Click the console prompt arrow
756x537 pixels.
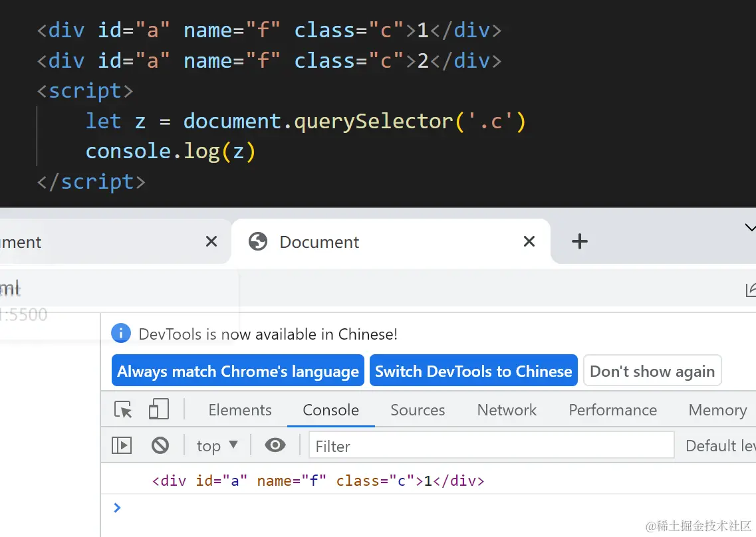pyautogui.click(x=116, y=507)
